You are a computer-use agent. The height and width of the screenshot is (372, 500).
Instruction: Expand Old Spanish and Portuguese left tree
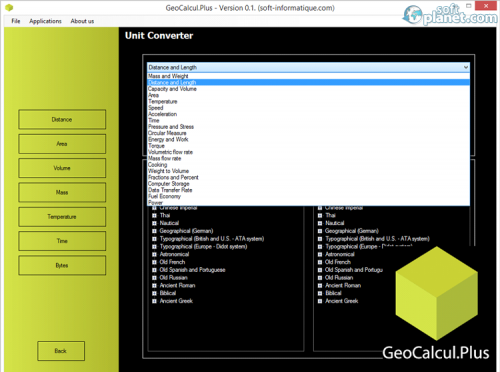pos(154,270)
